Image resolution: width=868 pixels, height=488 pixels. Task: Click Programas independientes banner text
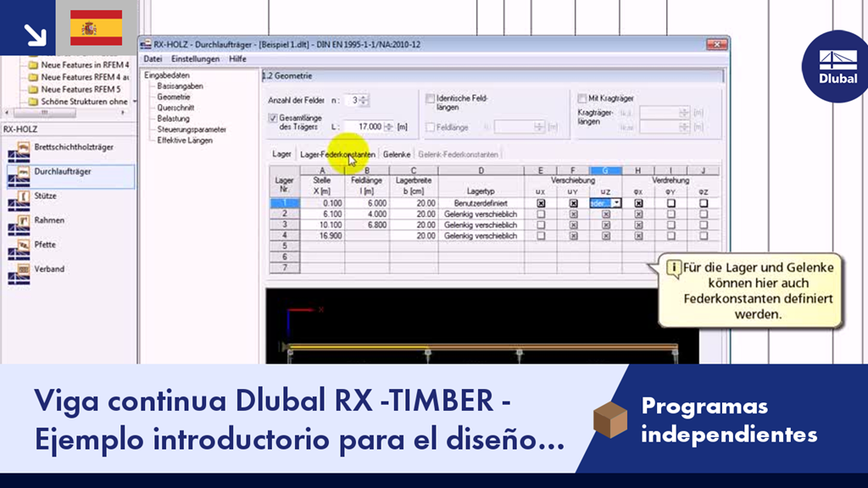(728, 420)
